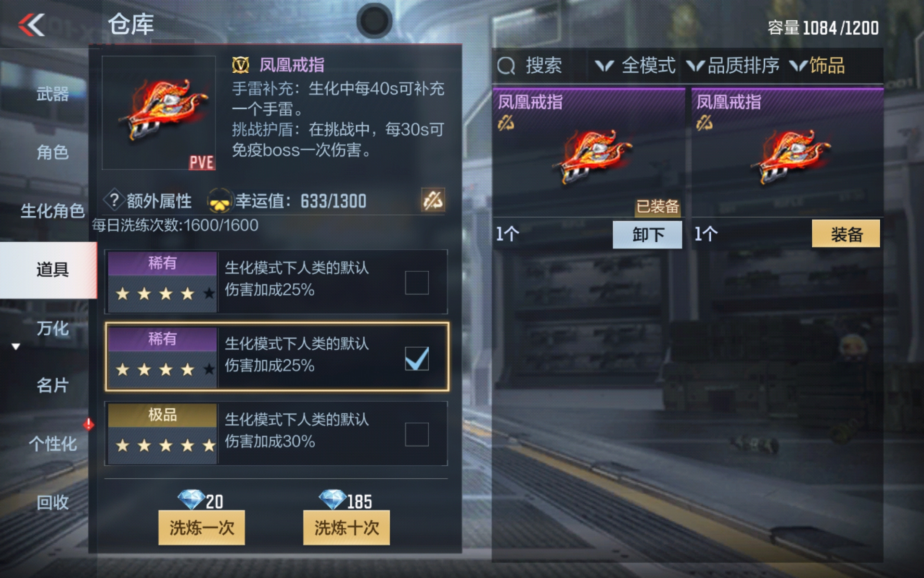The width and height of the screenshot is (924, 578).
Task: Tick the checkbox for first 稀有 25% attribute
Action: [417, 282]
